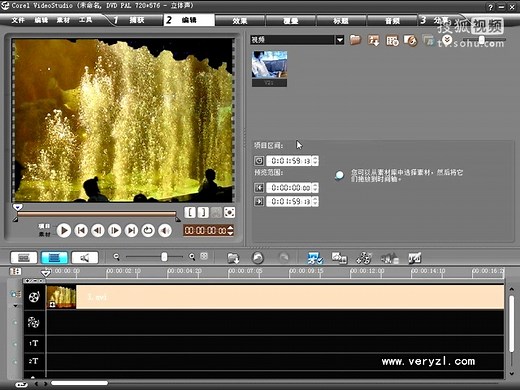The height and width of the screenshot is (390, 520).
Task: Click preview range end marker icon
Action: 259,201
